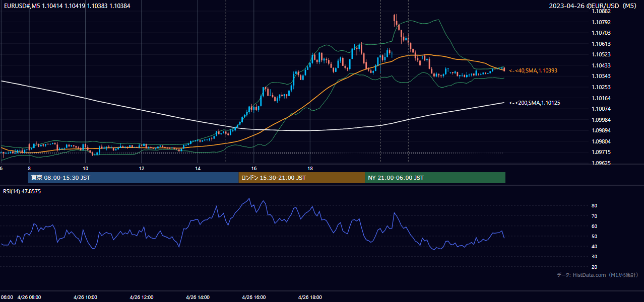Click the RSI 50 level label
644x302 pixels.
pyautogui.click(x=594, y=236)
